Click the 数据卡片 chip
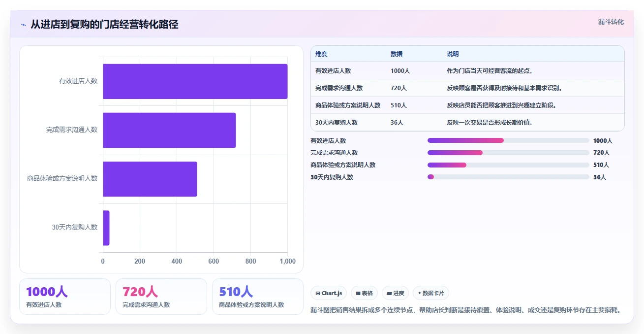Image resolution: width=644 pixels, height=334 pixels. pos(431,293)
